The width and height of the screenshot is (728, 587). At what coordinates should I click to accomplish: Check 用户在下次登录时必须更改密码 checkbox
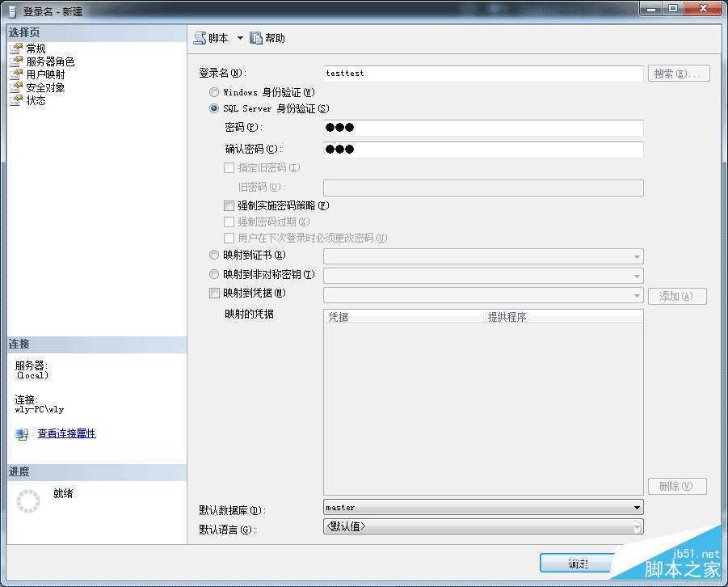(229, 238)
